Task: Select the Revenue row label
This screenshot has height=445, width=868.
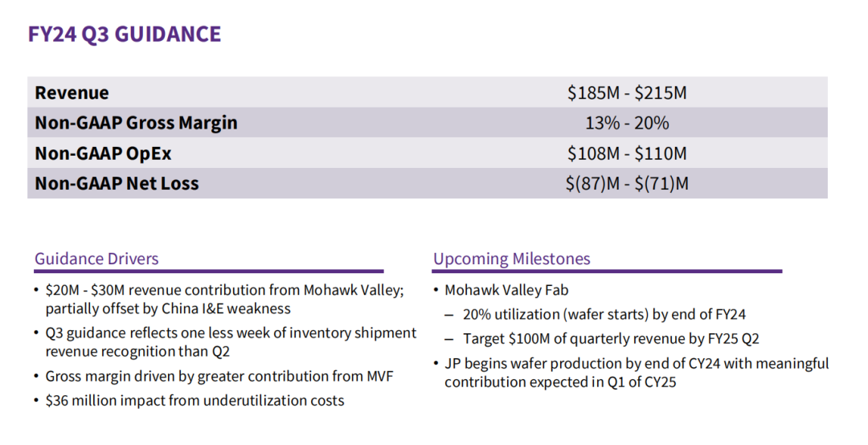Action: click(72, 92)
